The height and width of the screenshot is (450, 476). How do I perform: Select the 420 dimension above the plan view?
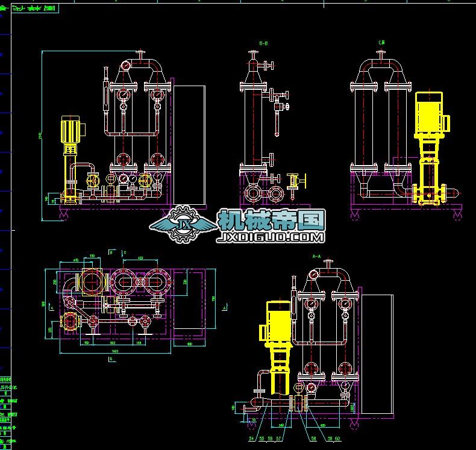pyautogui.click(x=140, y=258)
